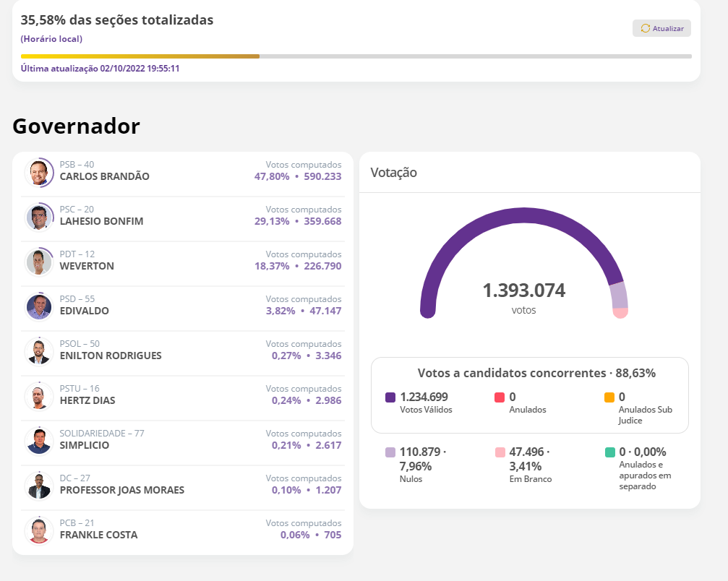Click Lahesio Bonfim's candidate photo
Viewport: 728px width, 581px height.
[x=39, y=218]
